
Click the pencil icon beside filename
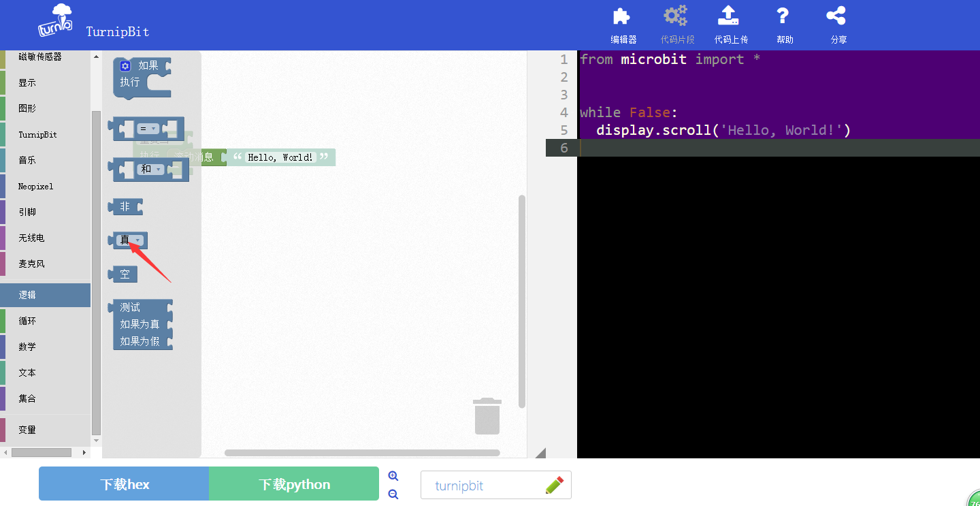coord(555,485)
